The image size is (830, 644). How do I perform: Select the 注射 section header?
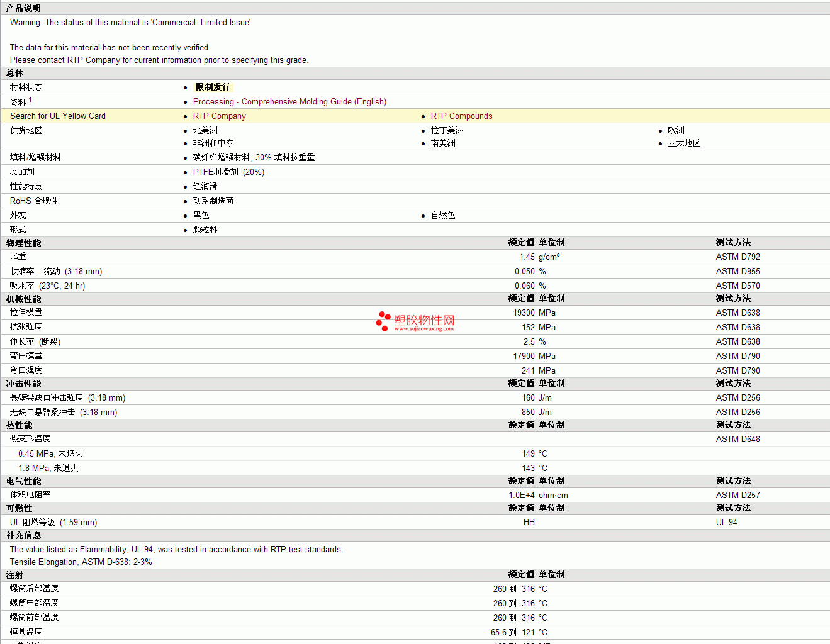coord(15,575)
